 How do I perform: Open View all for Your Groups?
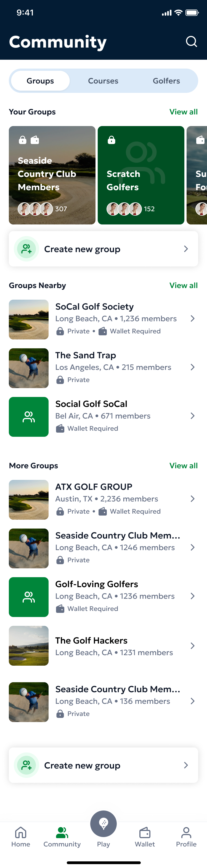click(x=184, y=111)
